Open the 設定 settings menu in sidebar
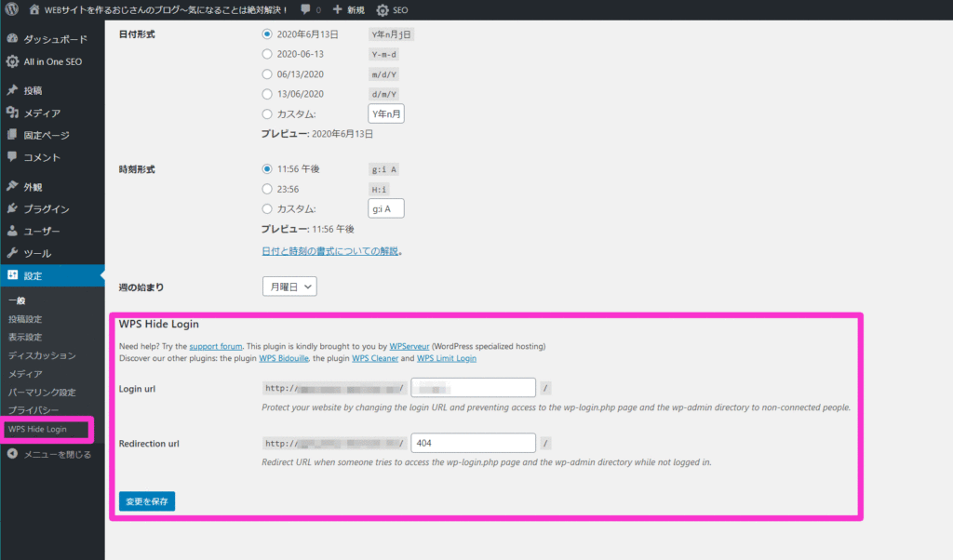The height and width of the screenshot is (560, 953). pyautogui.click(x=34, y=276)
